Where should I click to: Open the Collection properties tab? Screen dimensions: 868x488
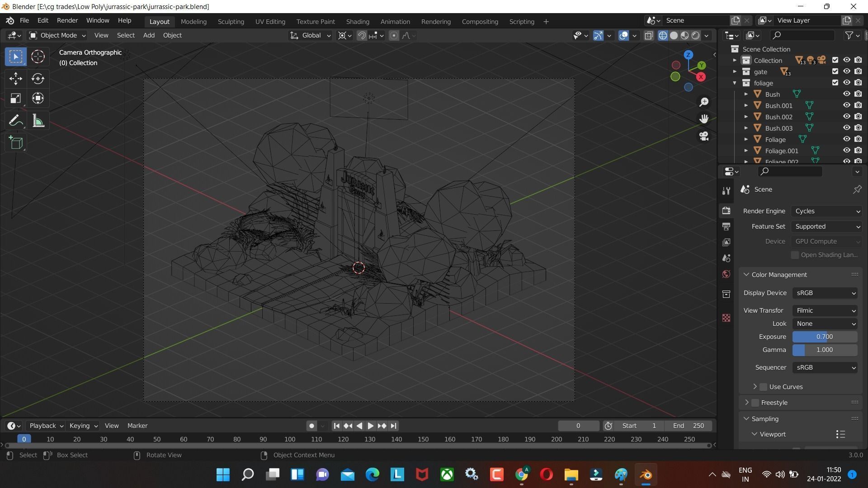click(x=726, y=294)
